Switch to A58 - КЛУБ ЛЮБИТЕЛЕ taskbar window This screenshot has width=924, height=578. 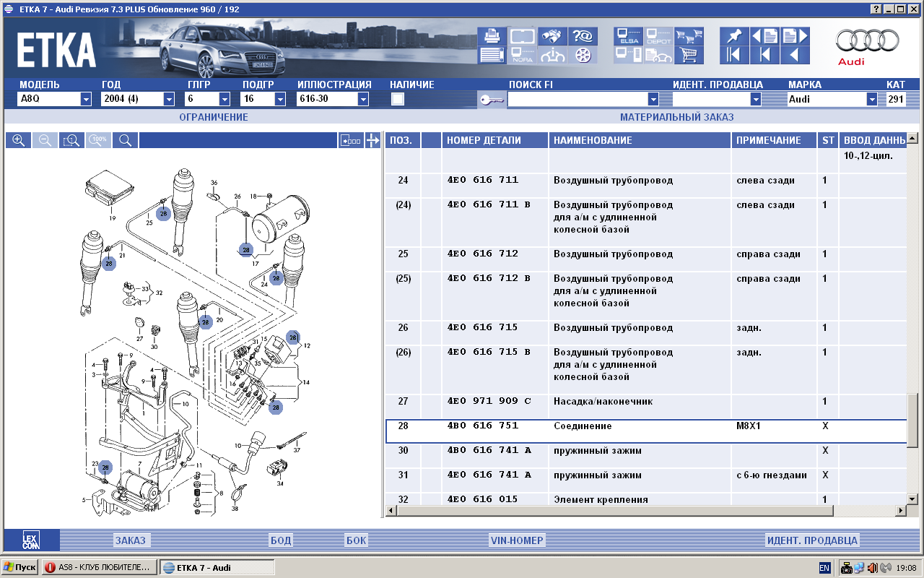pos(99,568)
